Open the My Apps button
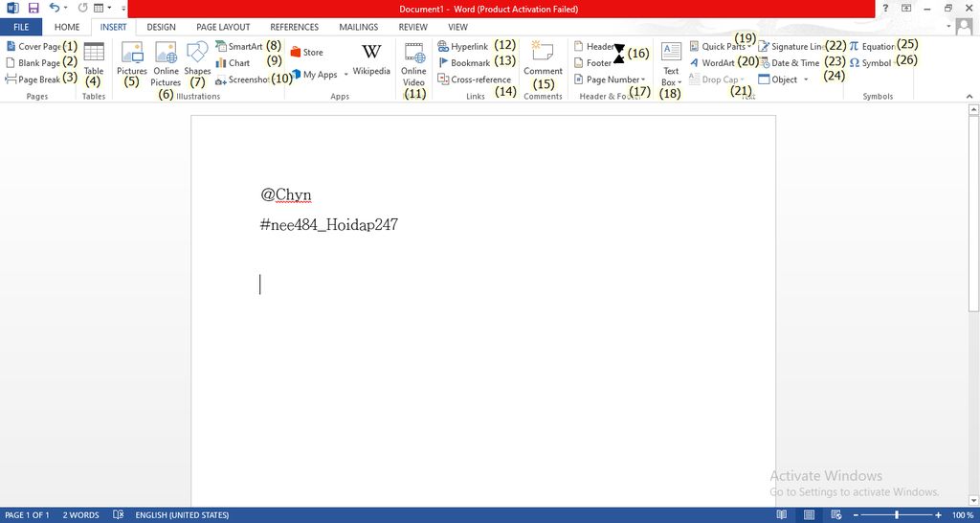Image resolution: width=980 pixels, height=523 pixels. [315, 75]
